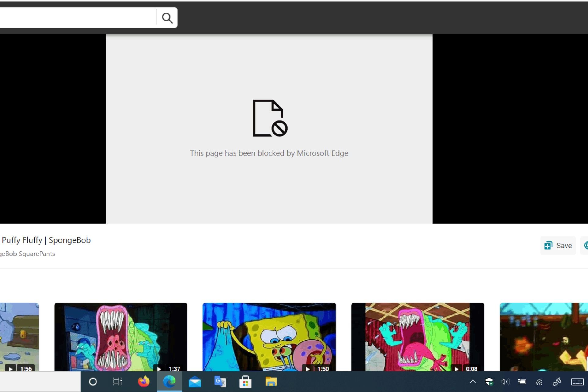Open the untimed thumbnail beside 0:08 video
This screenshot has height=392, width=588.
point(544,337)
